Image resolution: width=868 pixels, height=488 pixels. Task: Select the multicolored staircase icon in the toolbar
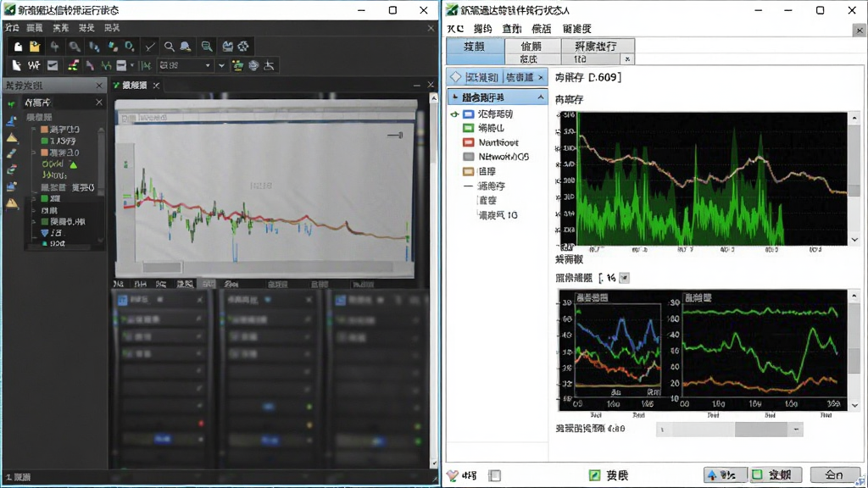coord(73,66)
